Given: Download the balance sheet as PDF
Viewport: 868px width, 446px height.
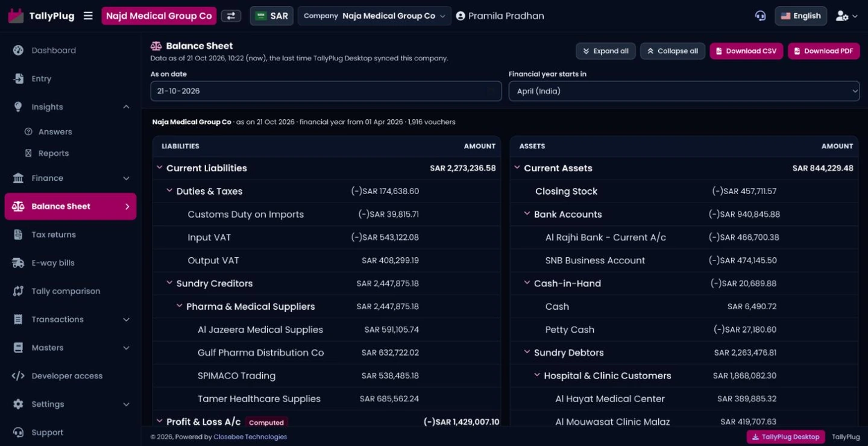Looking at the screenshot, I should pos(823,51).
